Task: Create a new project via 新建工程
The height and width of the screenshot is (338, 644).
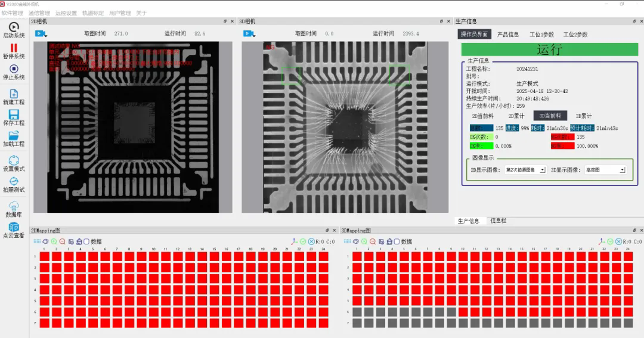Action: point(14,94)
